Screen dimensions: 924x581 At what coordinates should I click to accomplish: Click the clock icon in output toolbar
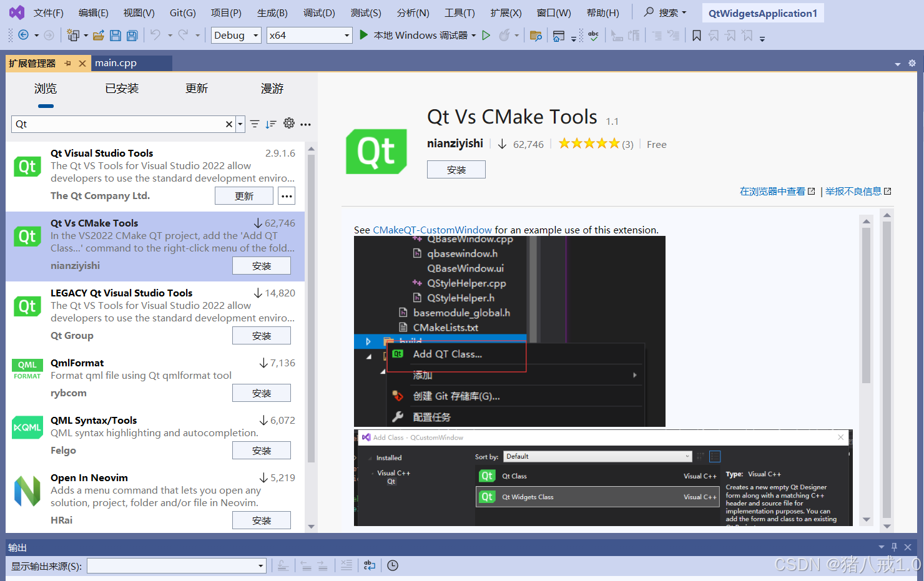click(x=393, y=565)
